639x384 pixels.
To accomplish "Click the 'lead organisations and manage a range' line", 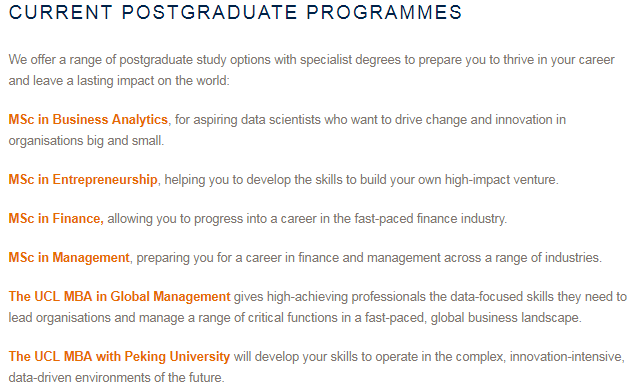I will [x=295, y=318].
